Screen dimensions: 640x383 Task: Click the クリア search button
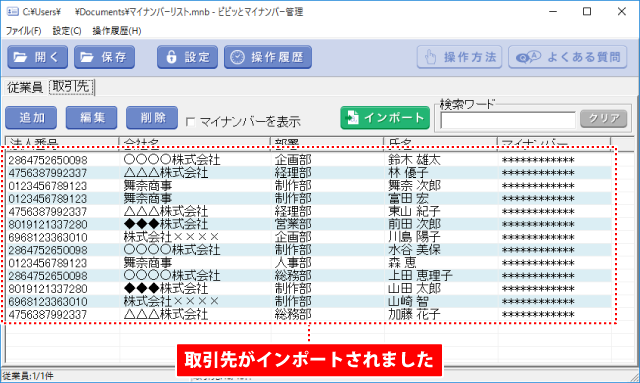coord(604,119)
